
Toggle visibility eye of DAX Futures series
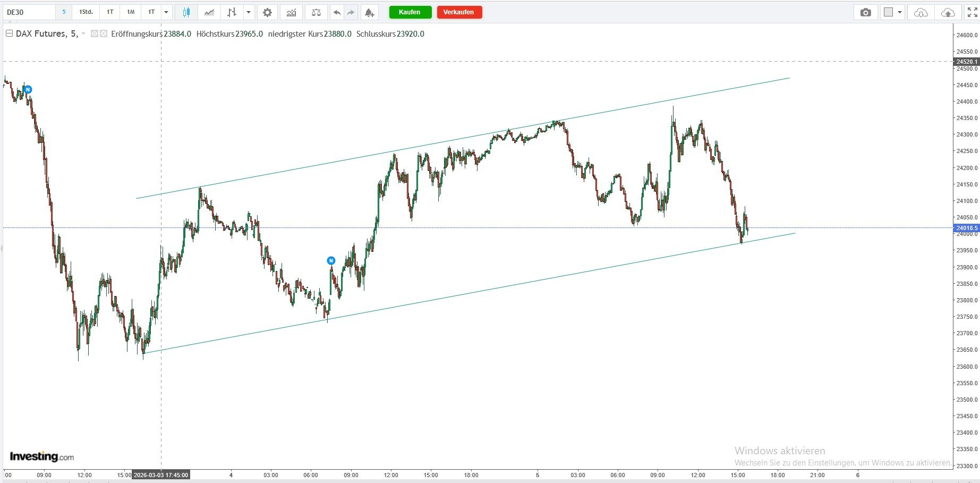[x=95, y=33]
